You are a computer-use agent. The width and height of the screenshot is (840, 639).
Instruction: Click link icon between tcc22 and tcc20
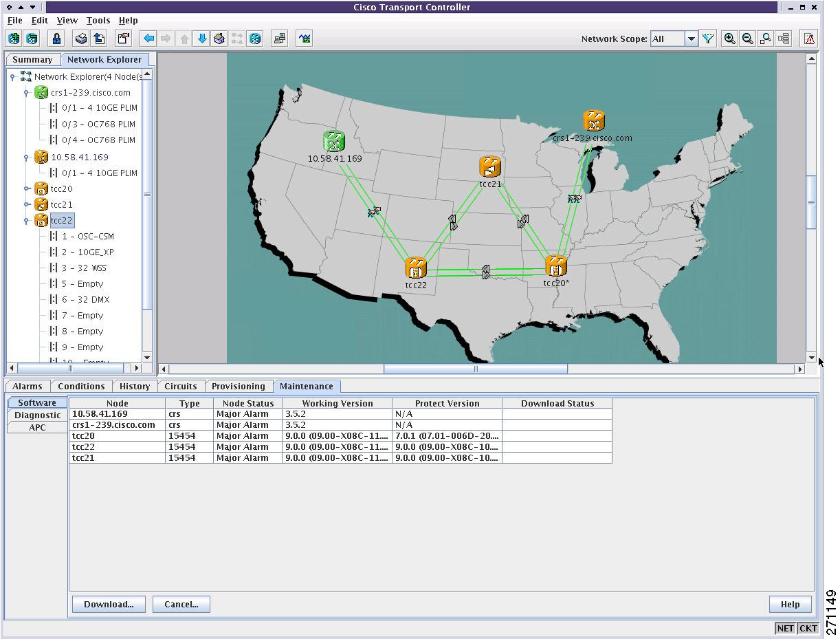click(486, 272)
